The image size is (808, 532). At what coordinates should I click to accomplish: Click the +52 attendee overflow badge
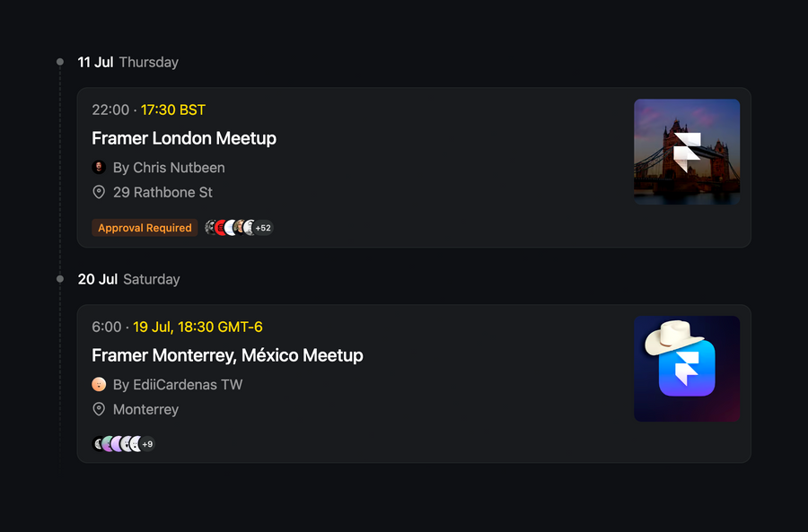263,227
